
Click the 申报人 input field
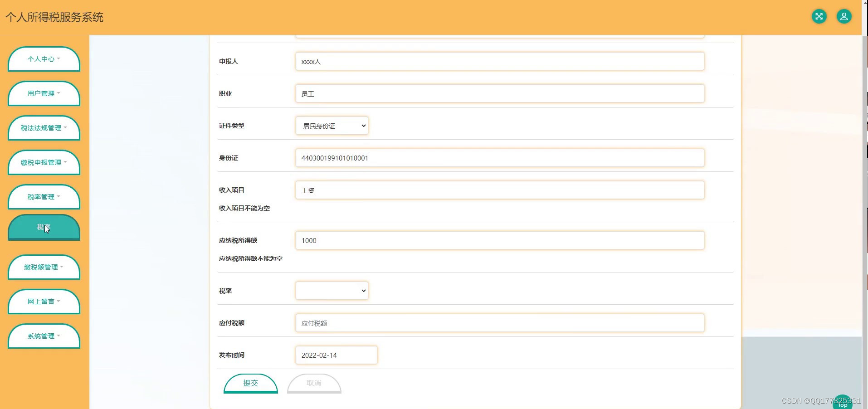click(x=500, y=61)
